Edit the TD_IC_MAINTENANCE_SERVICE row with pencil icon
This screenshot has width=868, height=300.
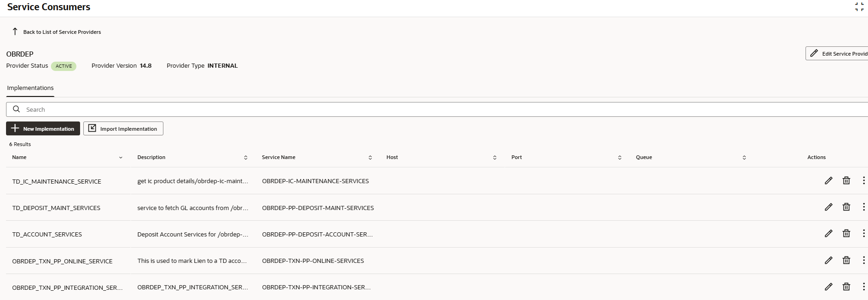(x=829, y=181)
